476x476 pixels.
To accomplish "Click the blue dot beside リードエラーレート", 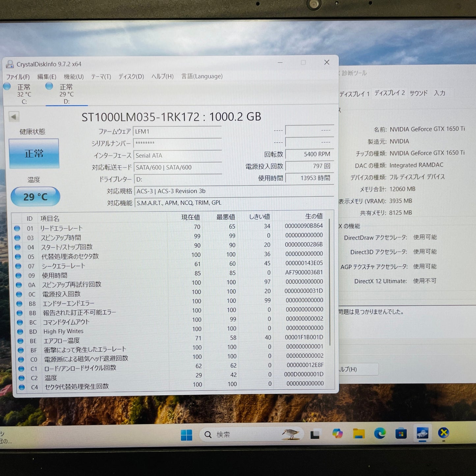I will [x=17, y=228].
